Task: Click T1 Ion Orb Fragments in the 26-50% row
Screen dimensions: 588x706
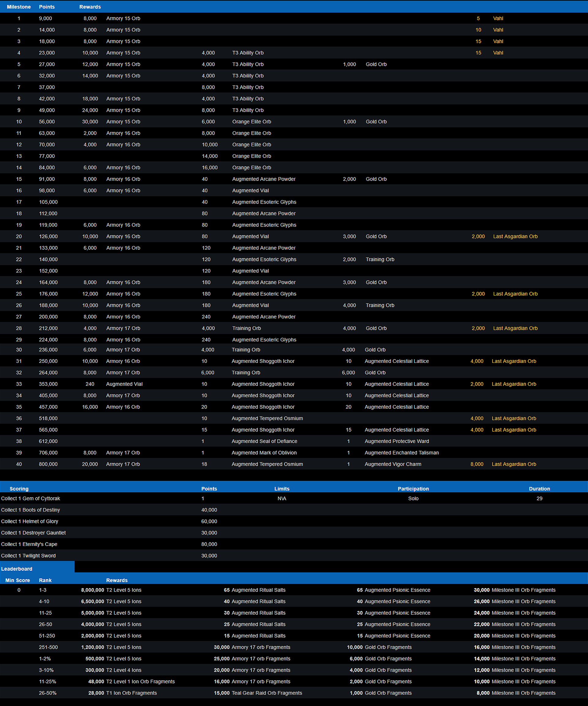Action: coord(131,693)
